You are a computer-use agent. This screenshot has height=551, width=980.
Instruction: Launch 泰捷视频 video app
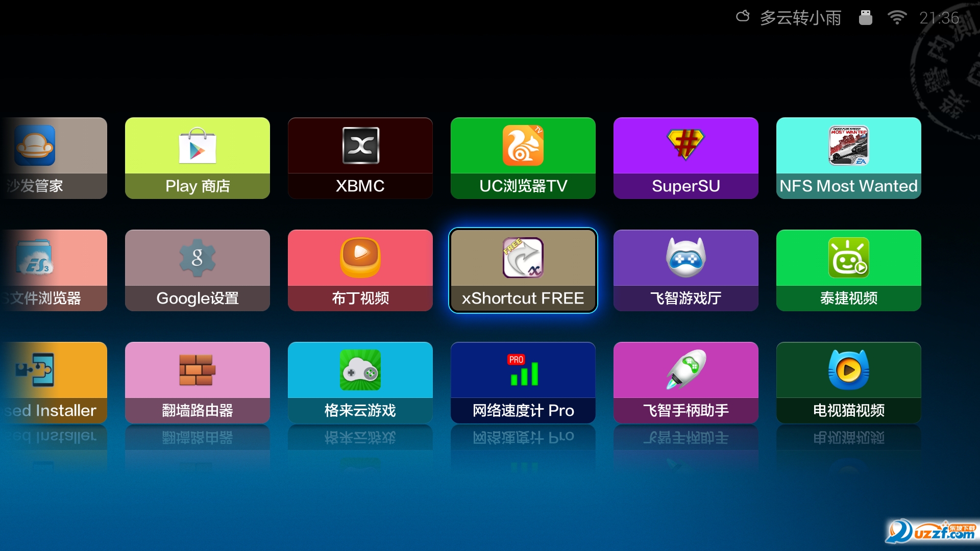coord(848,270)
